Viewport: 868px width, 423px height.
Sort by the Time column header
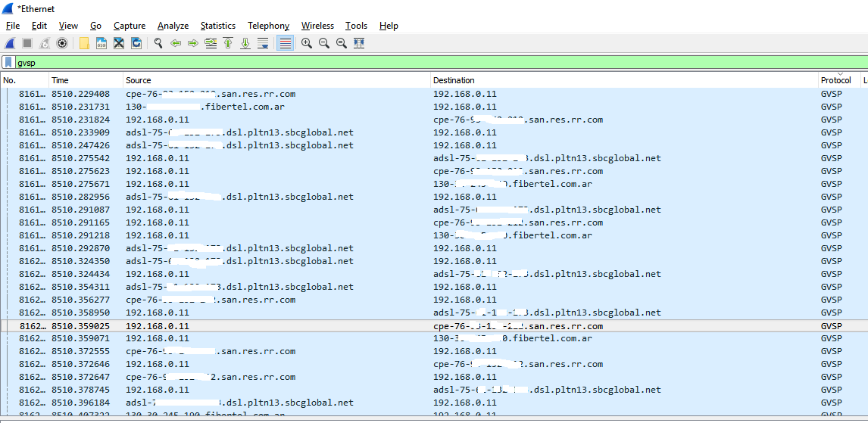tap(86, 80)
